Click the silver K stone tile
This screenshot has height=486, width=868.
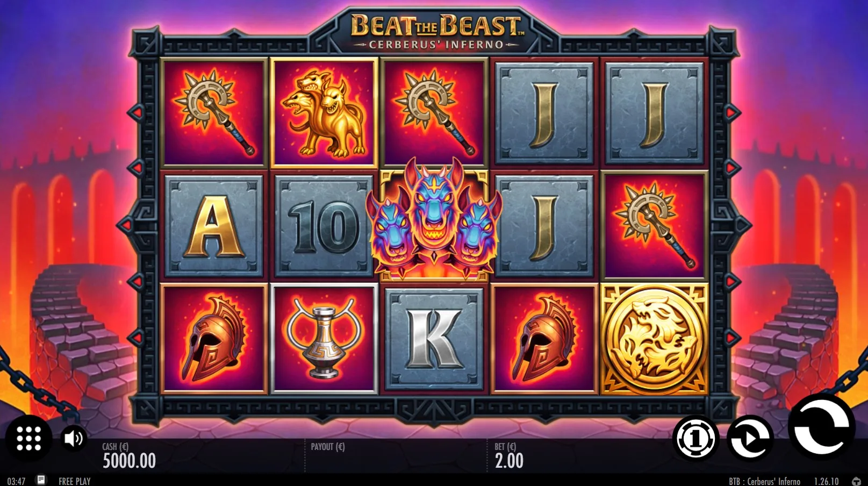[434, 339]
